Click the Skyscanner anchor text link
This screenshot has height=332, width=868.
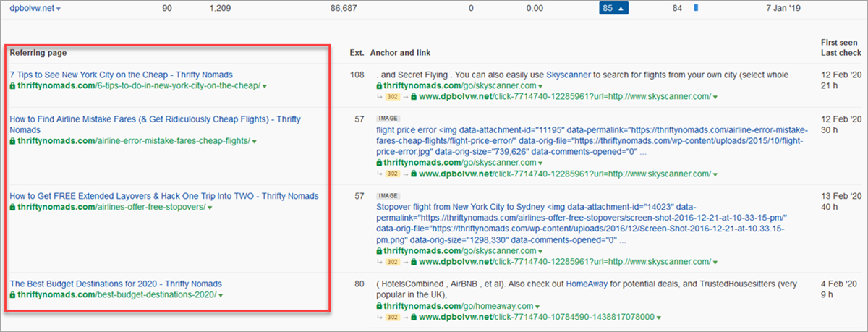tap(569, 75)
